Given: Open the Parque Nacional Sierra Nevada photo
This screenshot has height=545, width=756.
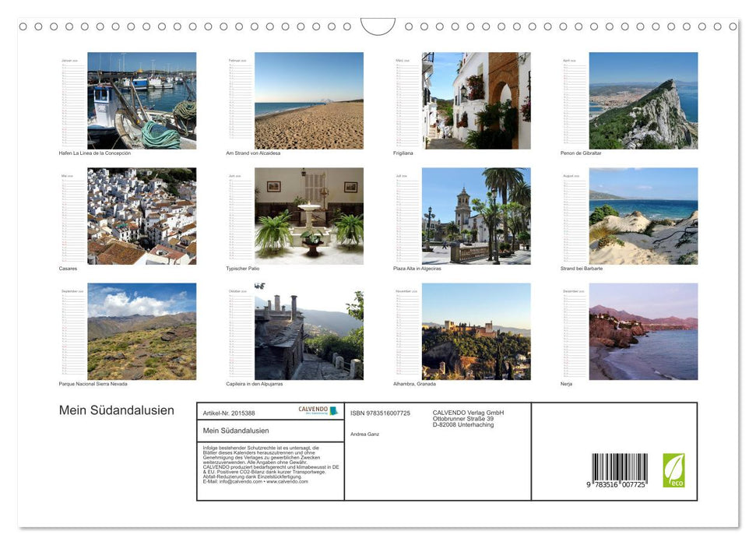Looking at the screenshot, I should click(x=142, y=331).
